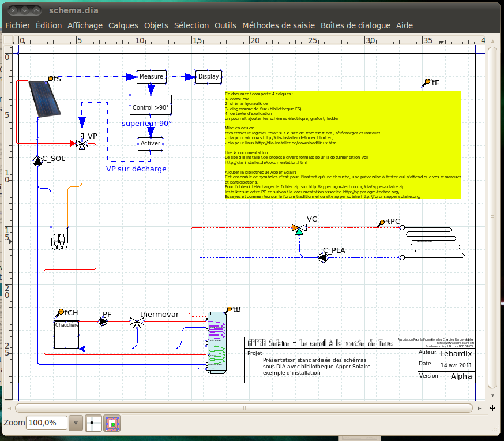Select the yellow explanation text block
The height and width of the screenshot is (441, 504).
[x=343, y=144]
